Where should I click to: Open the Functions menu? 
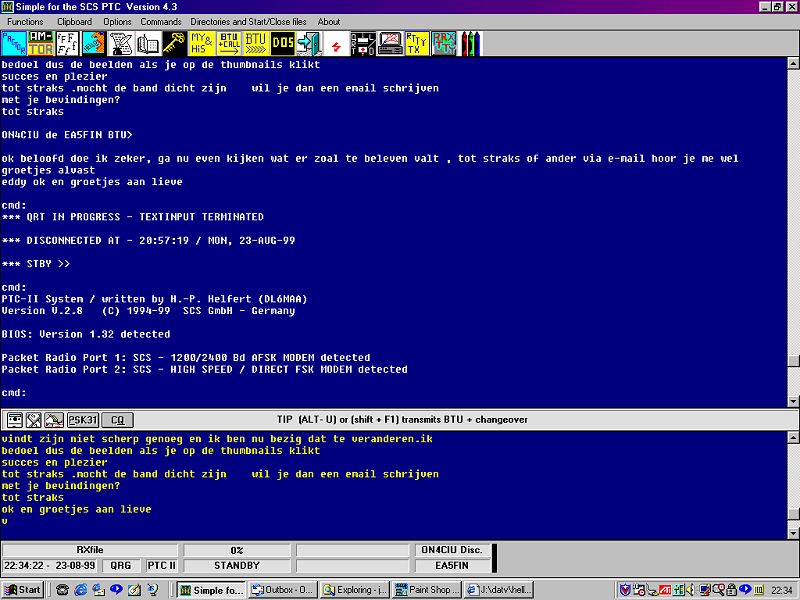25,21
